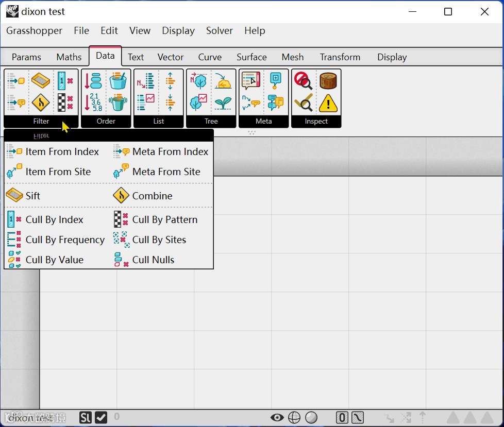The image size is (504, 427).
Task: Expand the List panel dropdown
Action: tap(158, 122)
